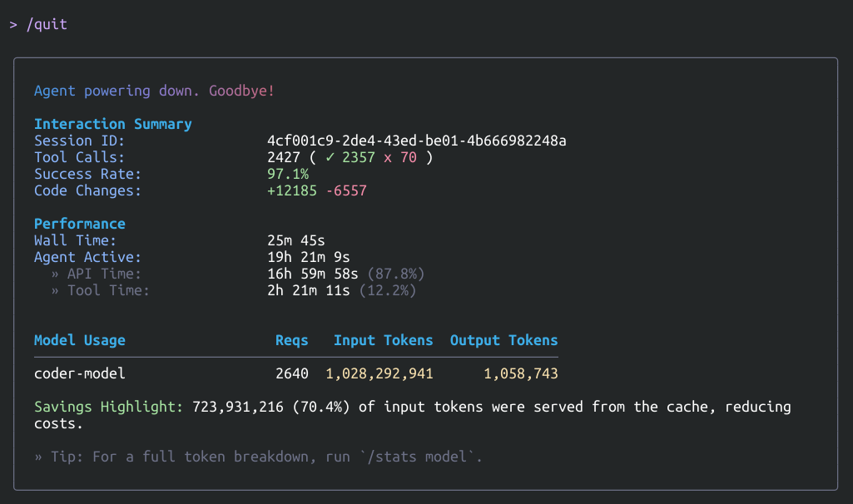The height and width of the screenshot is (504, 853).
Task: Click the /quit command text
Action: (47, 24)
